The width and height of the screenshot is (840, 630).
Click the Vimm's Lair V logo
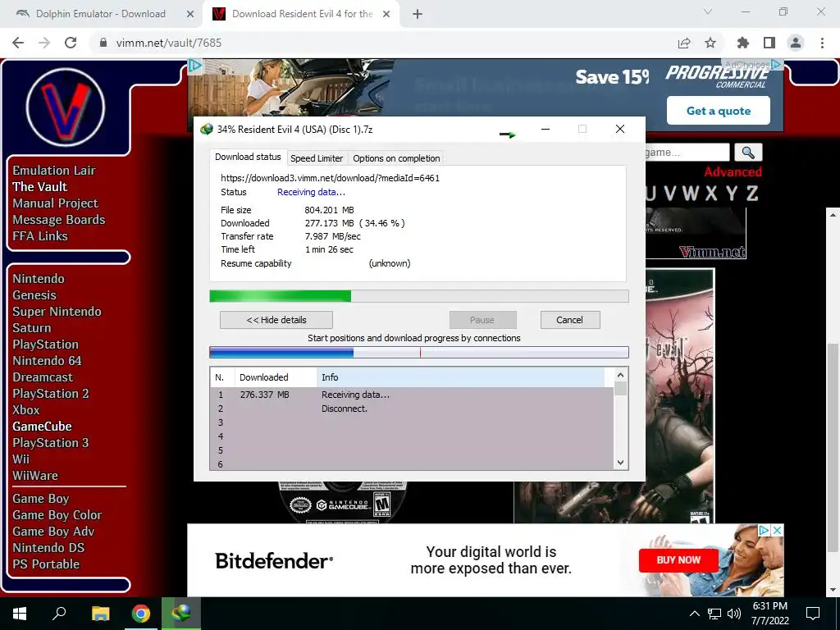point(66,107)
